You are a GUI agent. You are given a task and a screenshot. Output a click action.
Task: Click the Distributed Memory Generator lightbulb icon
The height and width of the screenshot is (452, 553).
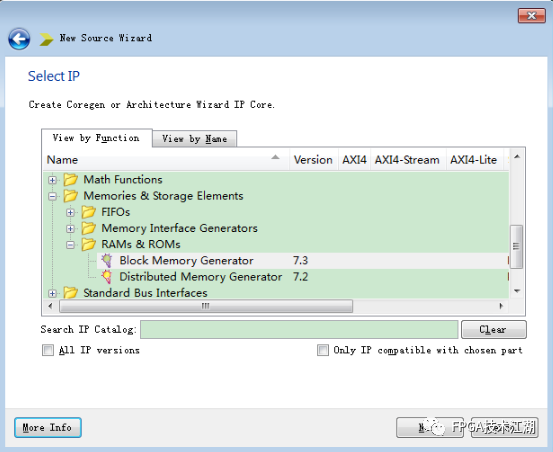[107, 277]
